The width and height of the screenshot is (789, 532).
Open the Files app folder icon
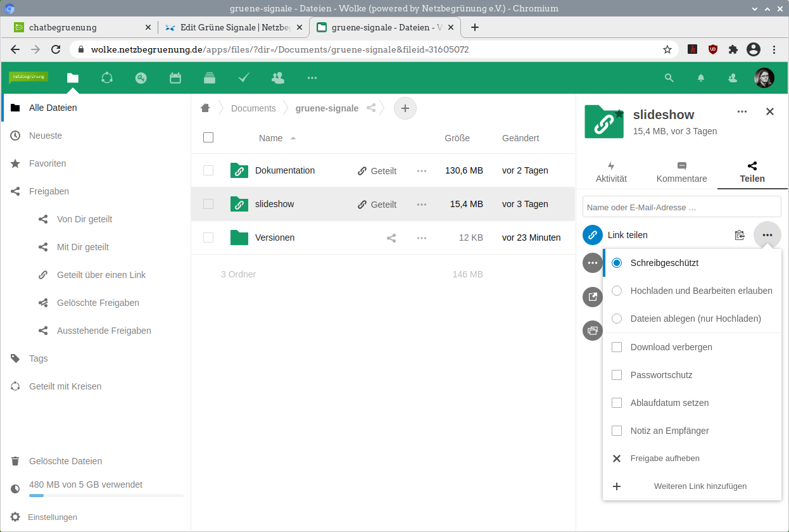(x=73, y=78)
